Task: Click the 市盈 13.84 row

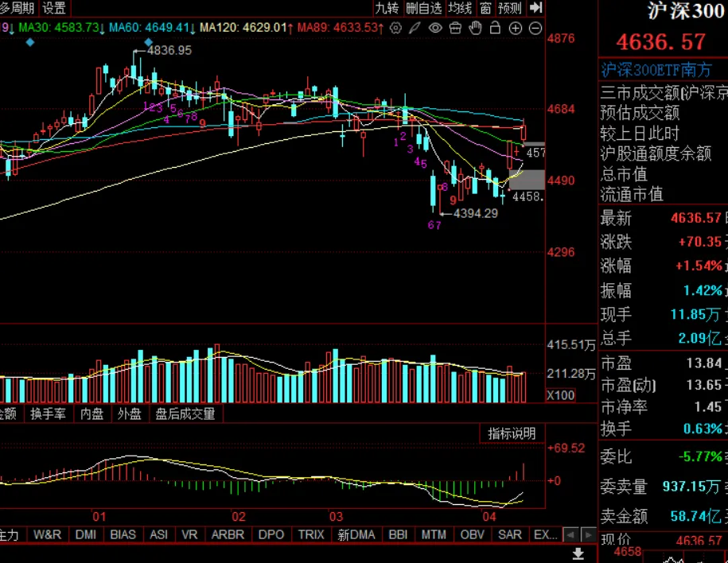Action: (664, 363)
